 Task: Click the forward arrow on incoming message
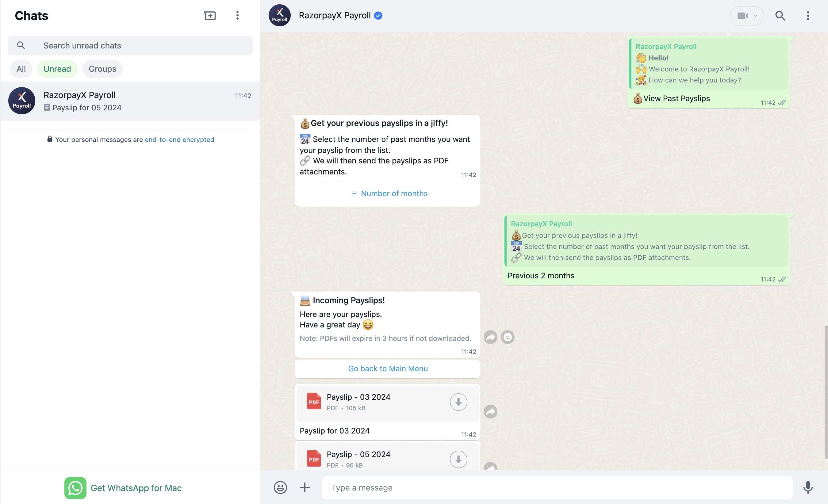[490, 337]
